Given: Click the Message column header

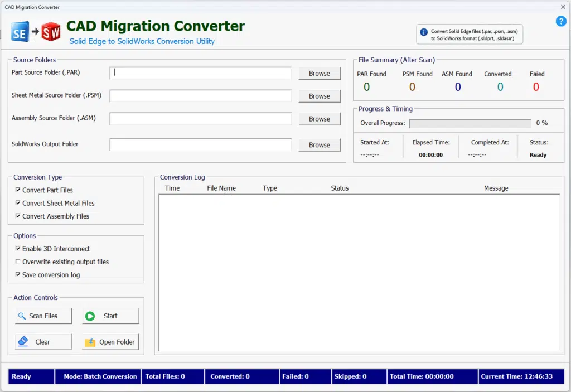Looking at the screenshot, I should [x=496, y=188].
